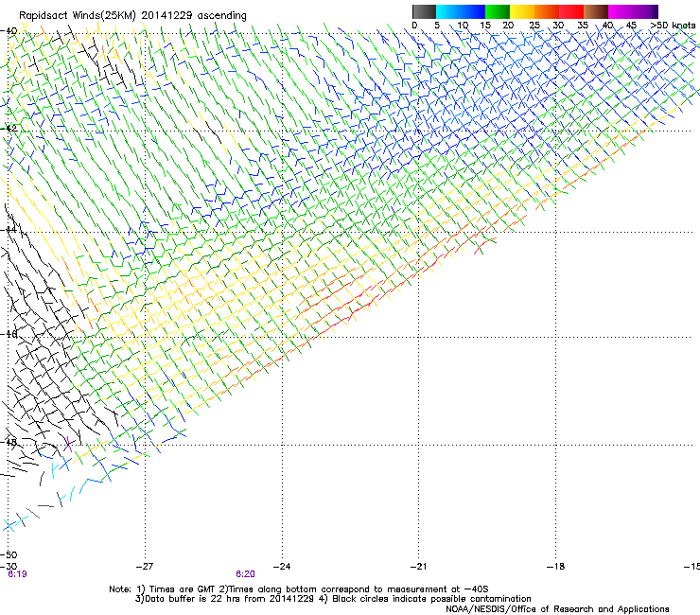Click the plot title 'Rapidsact Winds(25KM) 20141229 ascending'
The width and height of the screenshot is (700, 615).
point(132,16)
